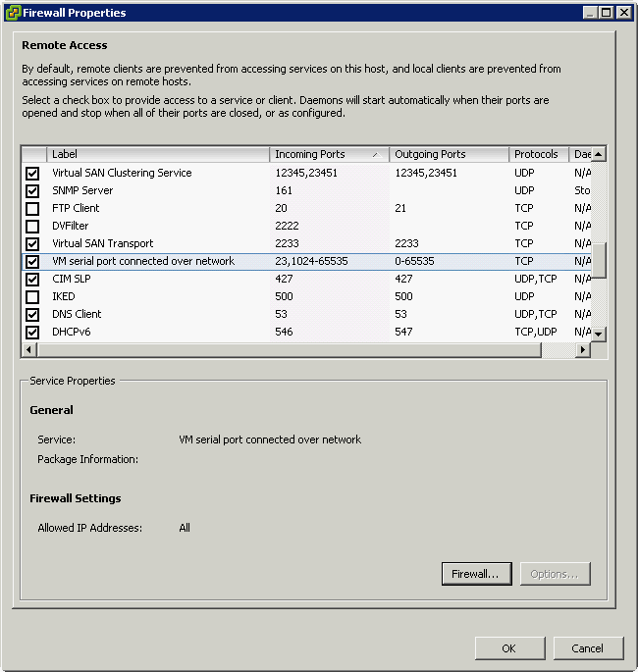Uncheck the CIM SLP checkbox
638x672 pixels.
32,280
